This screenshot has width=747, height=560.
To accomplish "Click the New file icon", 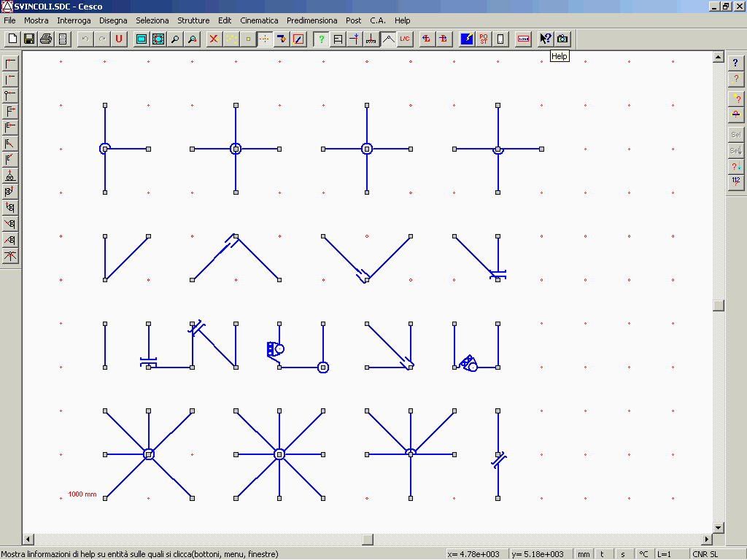I will (12, 39).
